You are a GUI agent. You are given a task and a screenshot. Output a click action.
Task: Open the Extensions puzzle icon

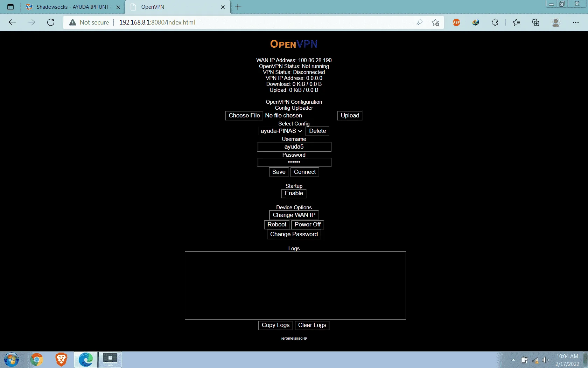(495, 22)
